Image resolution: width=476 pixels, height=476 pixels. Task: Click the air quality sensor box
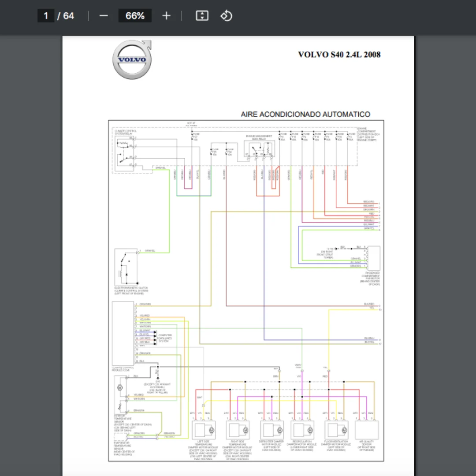pyautogui.click(x=367, y=430)
